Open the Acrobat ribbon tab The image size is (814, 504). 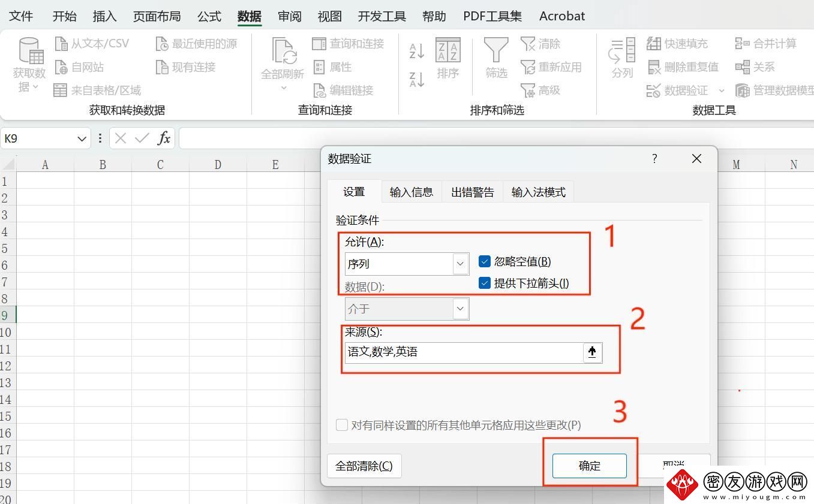[562, 16]
